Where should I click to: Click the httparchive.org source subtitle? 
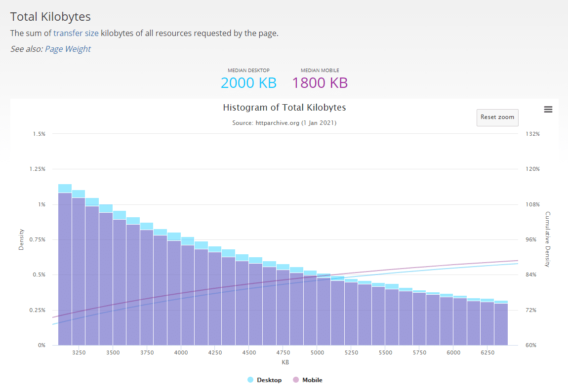(284, 122)
